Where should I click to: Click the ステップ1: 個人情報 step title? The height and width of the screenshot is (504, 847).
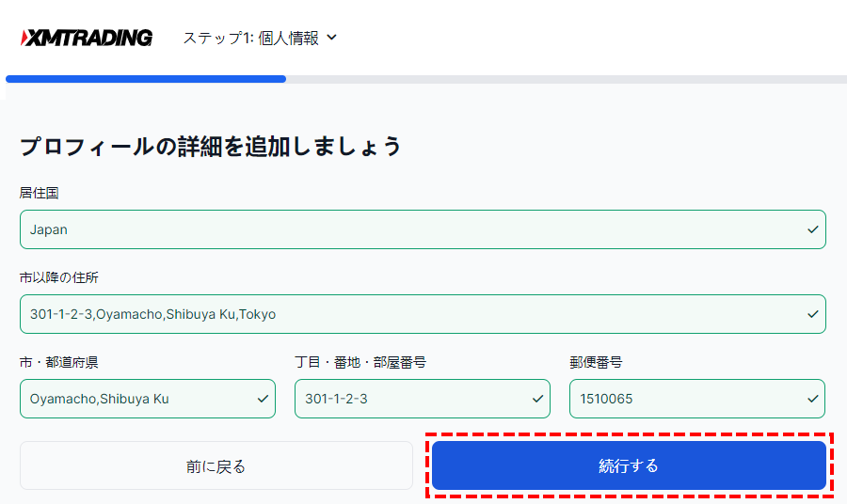(x=251, y=38)
